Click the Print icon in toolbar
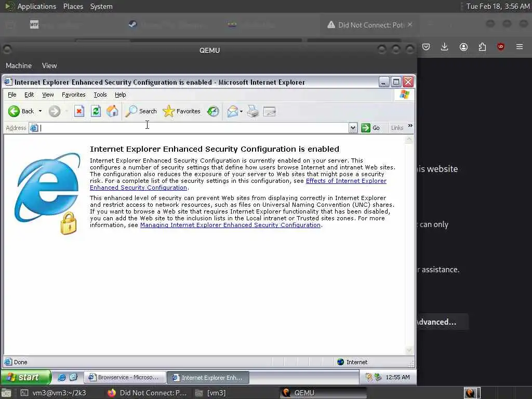The image size is (532, 399). (x=253, y=111)
